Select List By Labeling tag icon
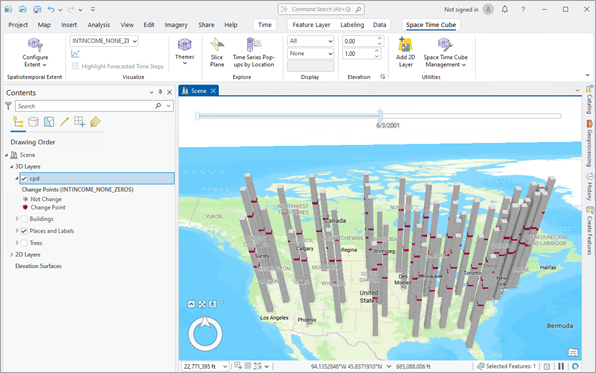 (95, 122)
